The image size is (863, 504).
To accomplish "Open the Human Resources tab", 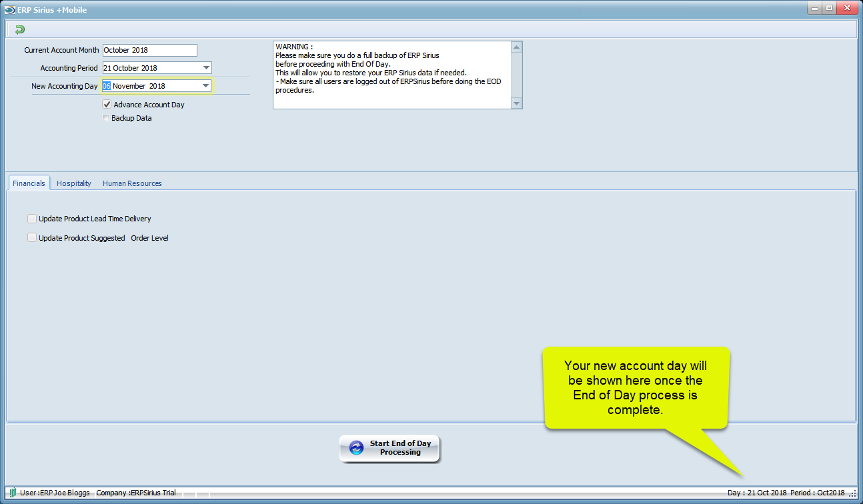I will [132, 183].
